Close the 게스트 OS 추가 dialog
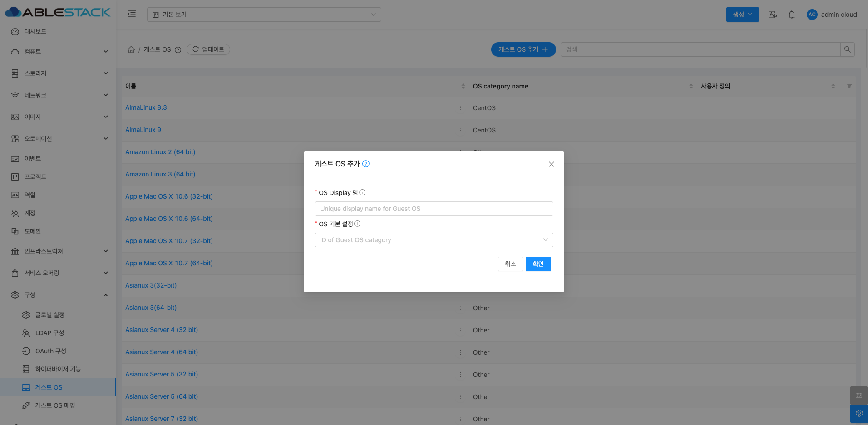 (551, 164)
